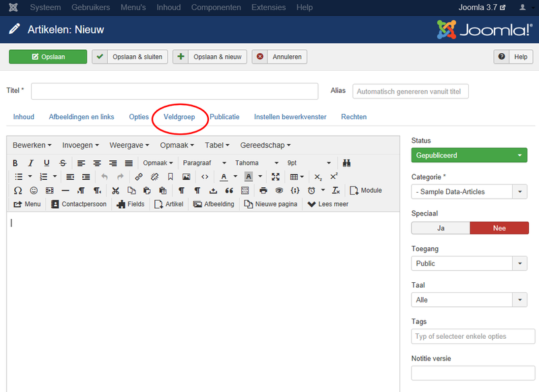The image size is (539, 392).
Task: Center align text
Action: pos(97,163)
